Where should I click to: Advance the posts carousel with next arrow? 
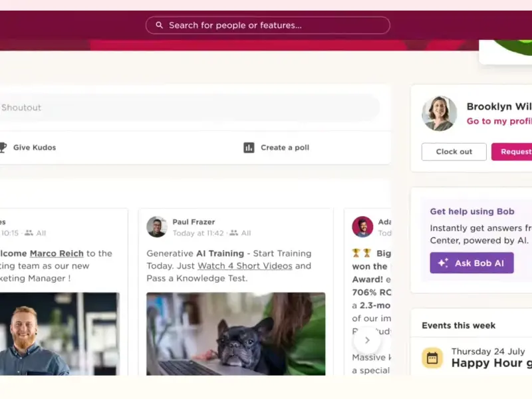(x=366, y=340)
